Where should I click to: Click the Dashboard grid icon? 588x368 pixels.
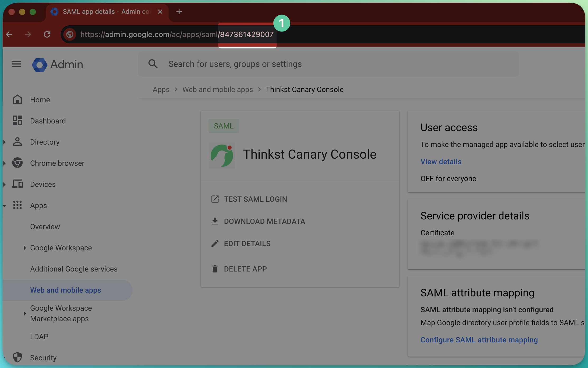17,121
